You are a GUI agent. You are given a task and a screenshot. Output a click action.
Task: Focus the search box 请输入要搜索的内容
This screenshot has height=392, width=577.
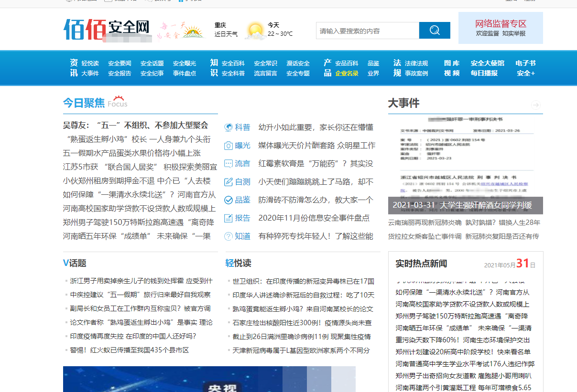tap(368, 31)
